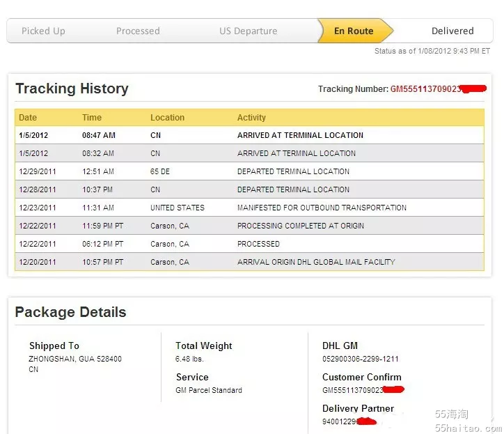Image resolution: width=504 pixels, height=434 pixels.
Task: Click the Tracking History heading
Action: point(72,88)
